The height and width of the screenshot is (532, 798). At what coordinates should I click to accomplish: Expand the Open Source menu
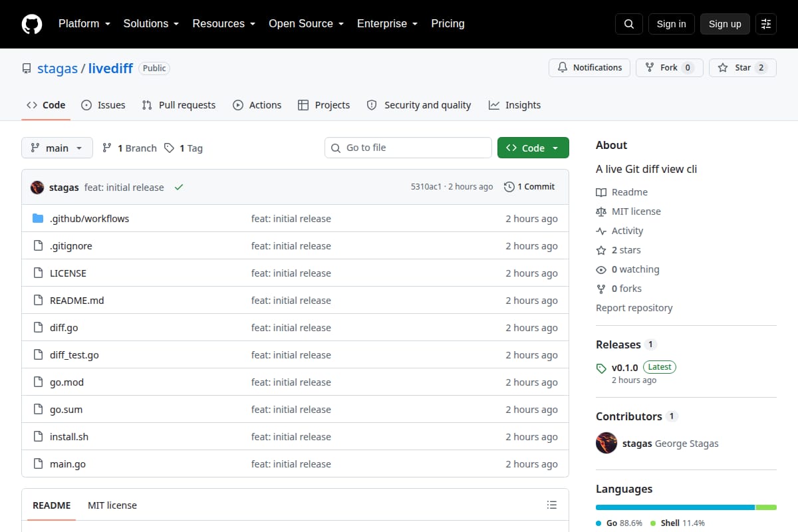(306, 24)
